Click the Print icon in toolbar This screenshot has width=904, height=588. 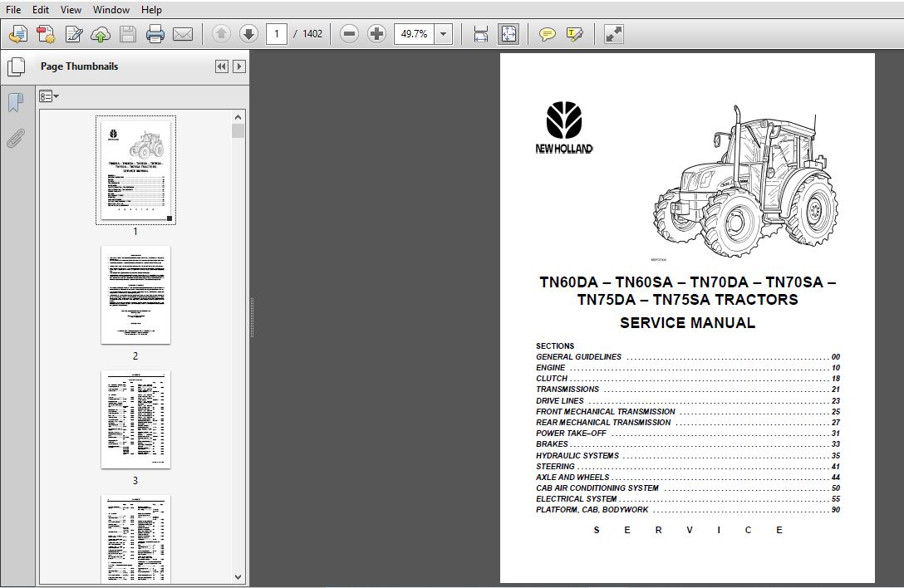155,34
